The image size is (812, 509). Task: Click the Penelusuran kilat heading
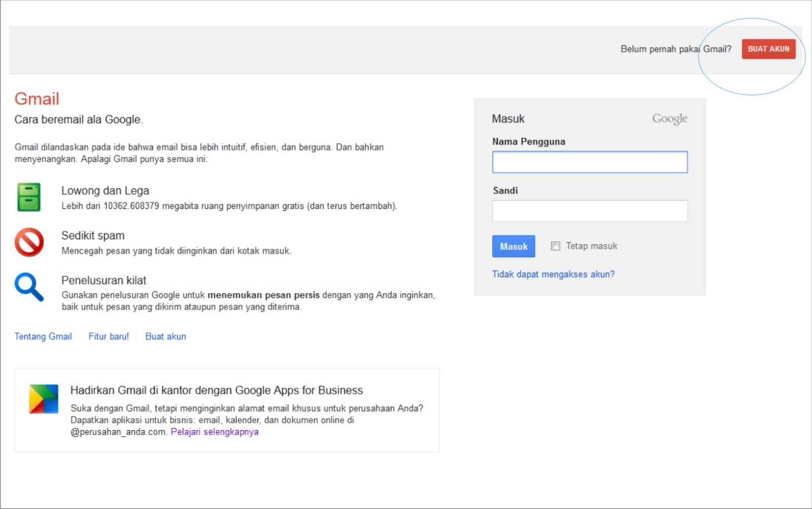click(104, 280)
